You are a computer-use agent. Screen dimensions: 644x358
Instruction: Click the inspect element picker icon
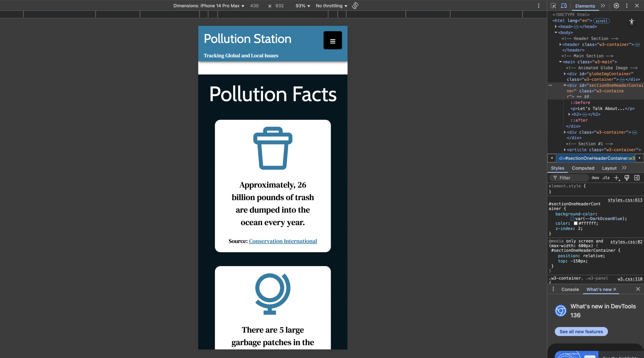(x=553, y=6)
